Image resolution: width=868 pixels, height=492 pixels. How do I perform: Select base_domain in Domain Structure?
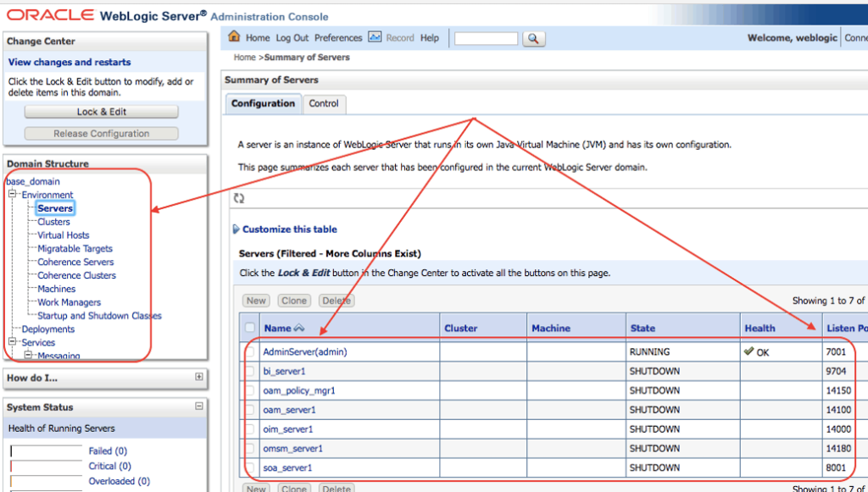pos(33,181)
